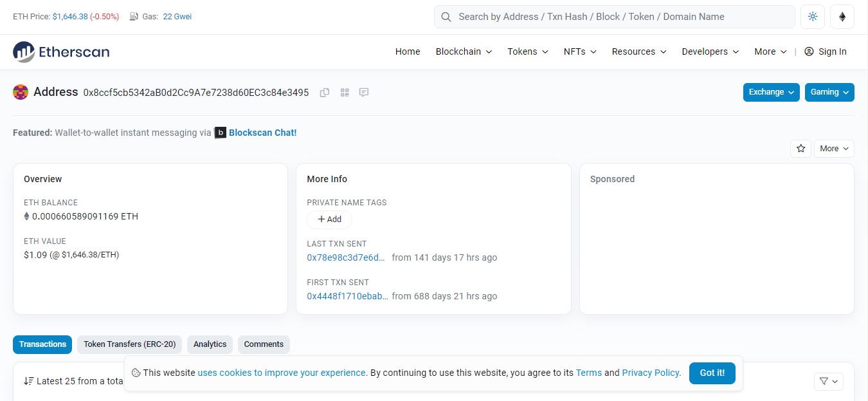Click the address identicon avatar
This screenshot has height=401, width=868.
tap(21, 92)
